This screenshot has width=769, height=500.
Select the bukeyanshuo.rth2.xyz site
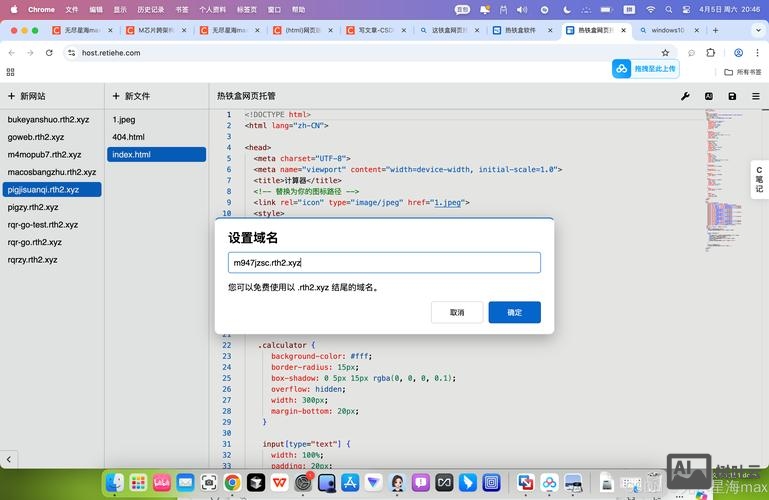click(48, 120)
